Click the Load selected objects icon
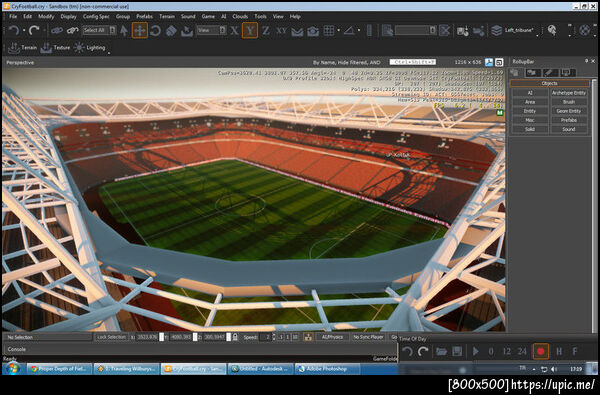Screen dimensions: 600x395 point(479,31)
